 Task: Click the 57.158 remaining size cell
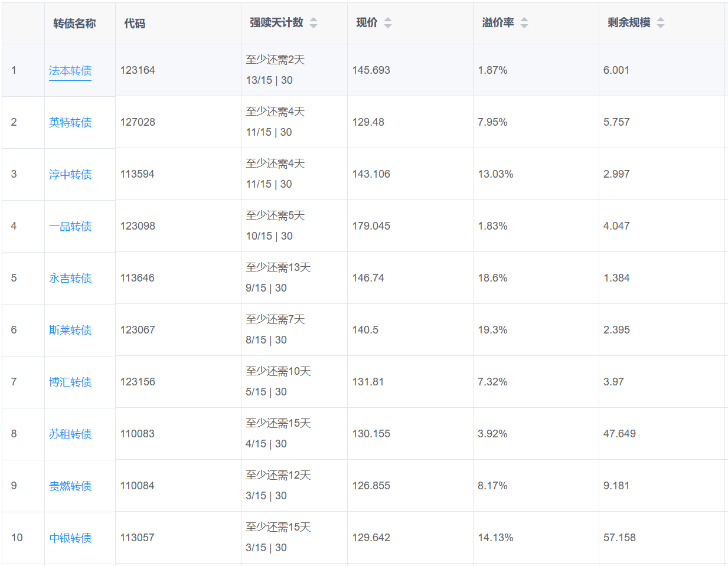coord(619,538)
